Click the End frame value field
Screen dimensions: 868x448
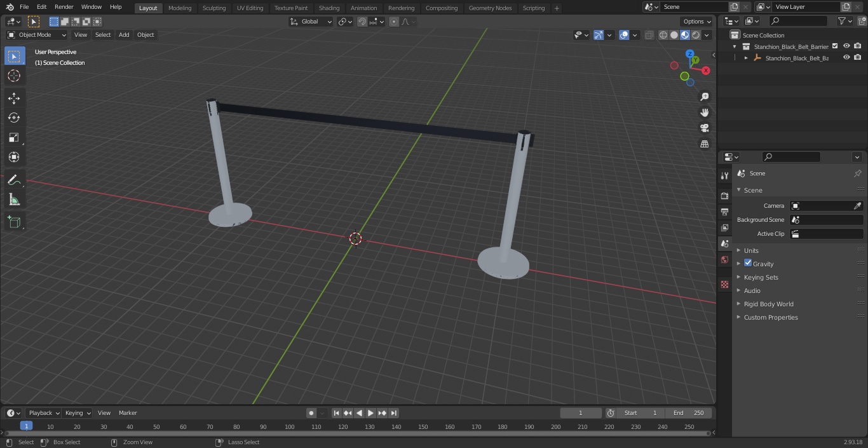(x=689, y=413)
